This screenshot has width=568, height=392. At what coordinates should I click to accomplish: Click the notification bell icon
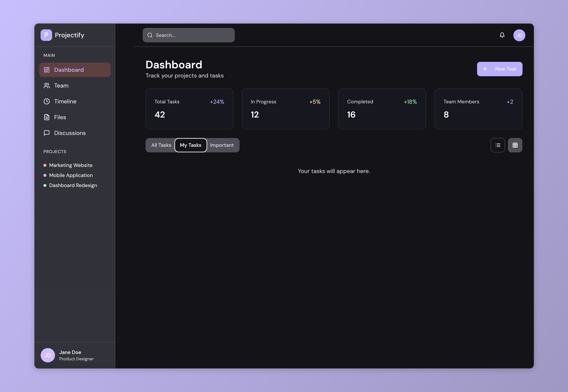(502, 35)
